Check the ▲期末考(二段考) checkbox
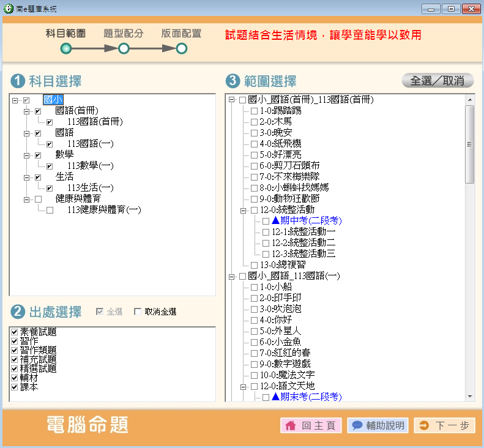The height and width of the screenshot is (448, 484). 266,397
